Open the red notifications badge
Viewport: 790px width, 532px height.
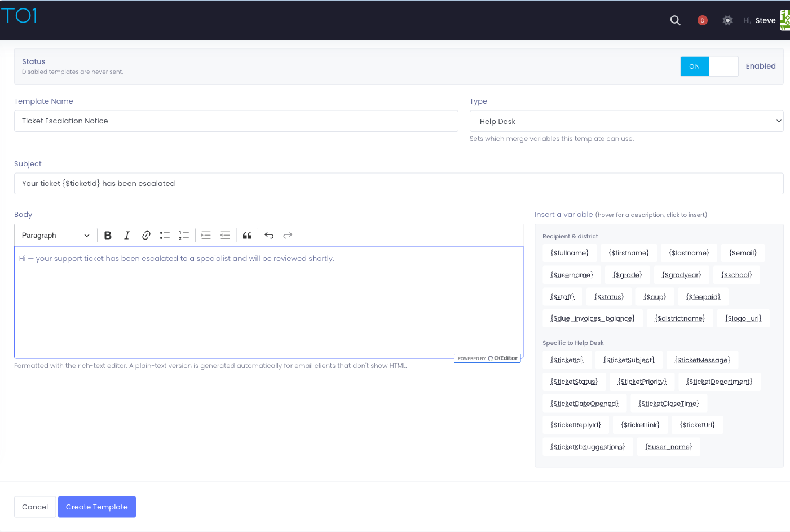[702, 20]
